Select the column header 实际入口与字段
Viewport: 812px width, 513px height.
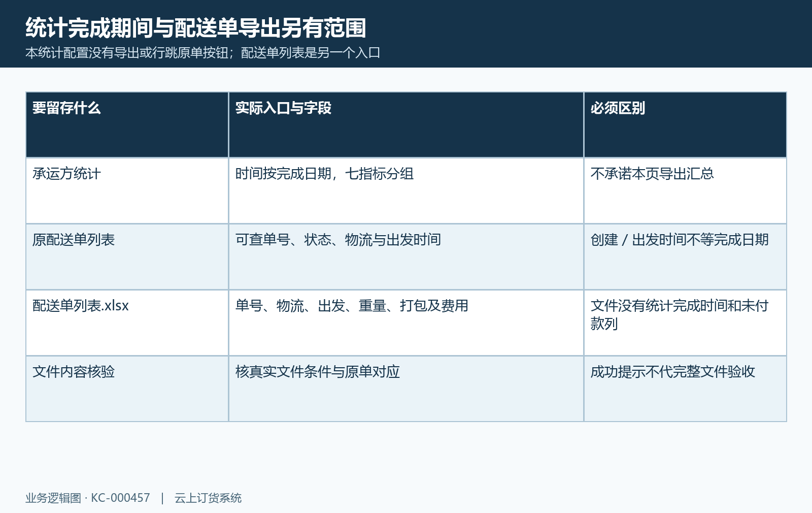(406, 125)
